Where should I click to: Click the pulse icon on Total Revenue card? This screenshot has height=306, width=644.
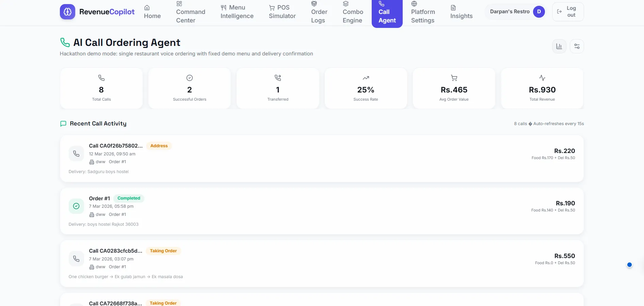coord(542,78)
